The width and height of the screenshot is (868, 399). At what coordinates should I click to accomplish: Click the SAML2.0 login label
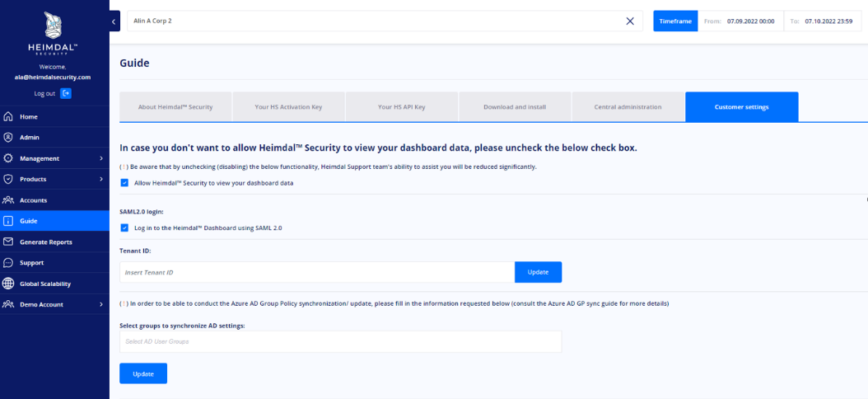141,212
